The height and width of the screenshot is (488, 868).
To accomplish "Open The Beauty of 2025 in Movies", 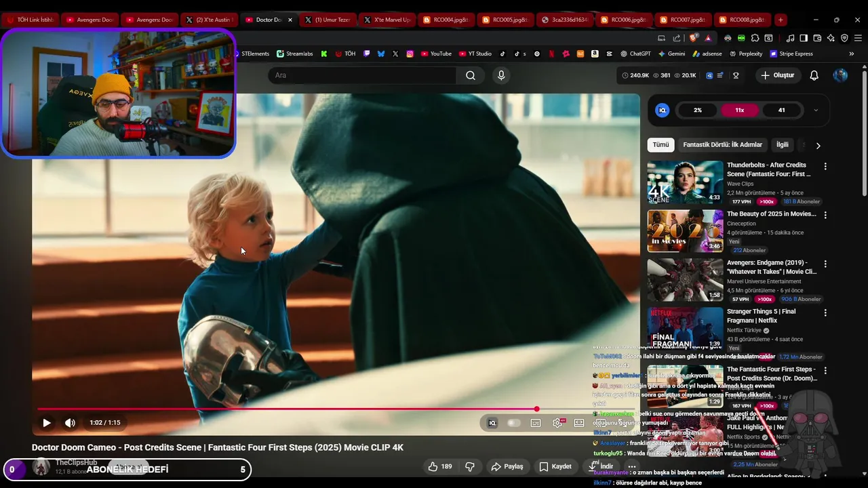I will [x=772, y=213].
